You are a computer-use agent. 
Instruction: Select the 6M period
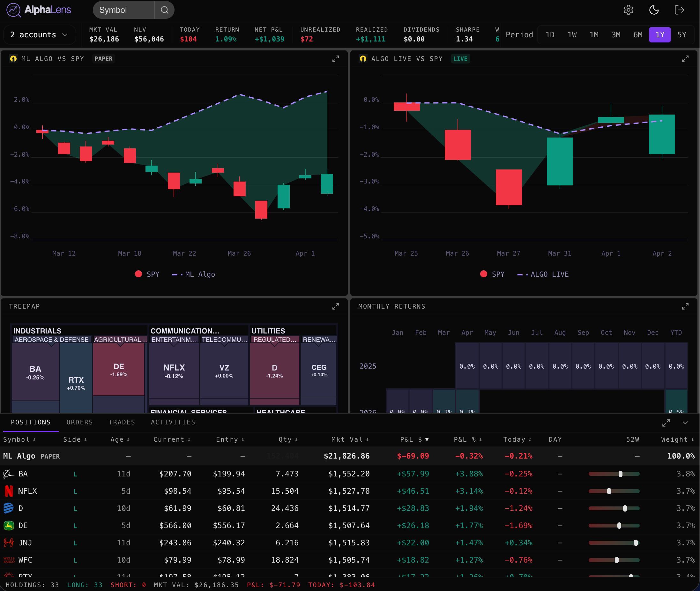[x=638, y=35]
